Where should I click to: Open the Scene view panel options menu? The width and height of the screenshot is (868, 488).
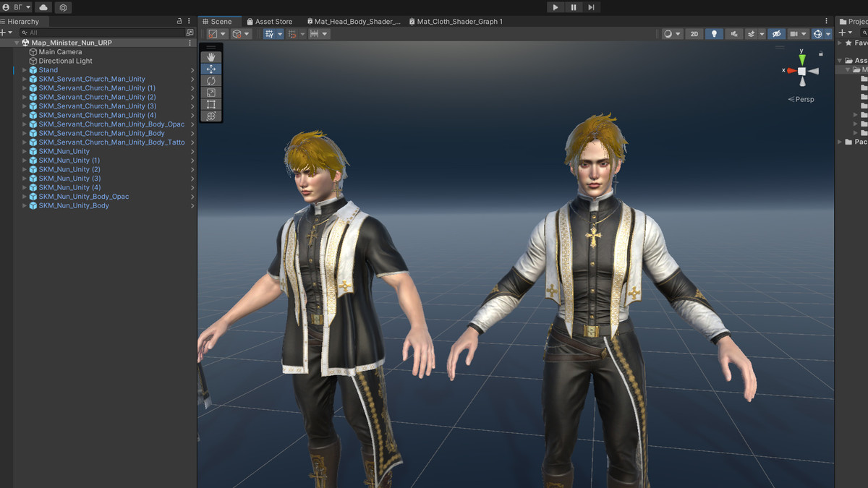[826, 22]
